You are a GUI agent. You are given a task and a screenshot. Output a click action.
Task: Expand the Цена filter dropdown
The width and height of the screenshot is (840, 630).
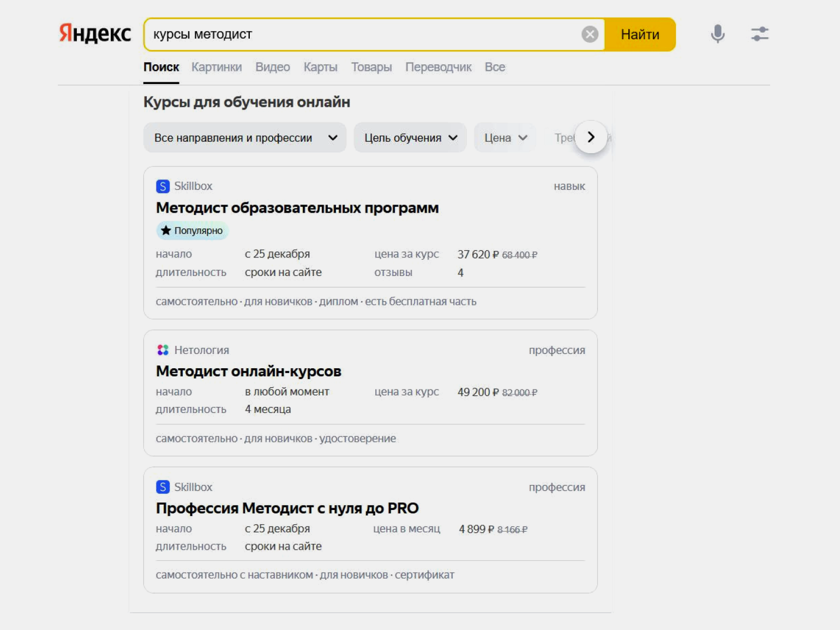505,137
